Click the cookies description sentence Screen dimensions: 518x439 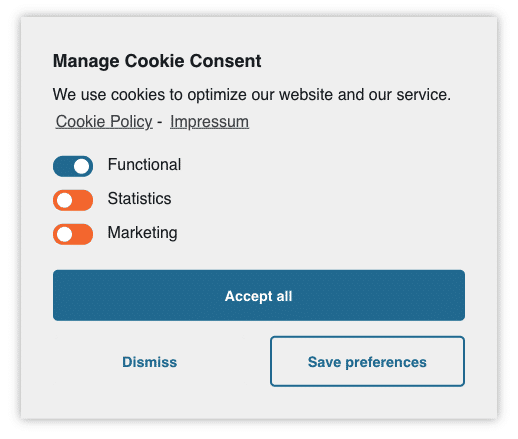pos(252,94)
